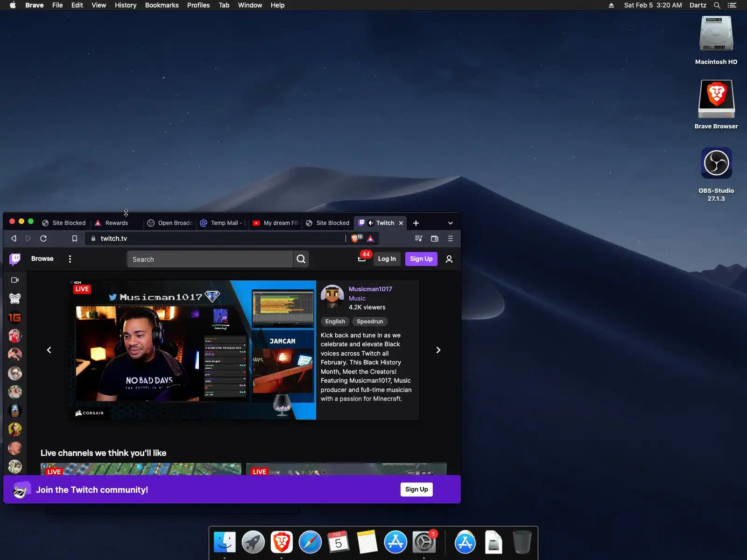Select the Site Blocked tab beside Twitch
Screen dimensions: 747x560
point(328,223)
